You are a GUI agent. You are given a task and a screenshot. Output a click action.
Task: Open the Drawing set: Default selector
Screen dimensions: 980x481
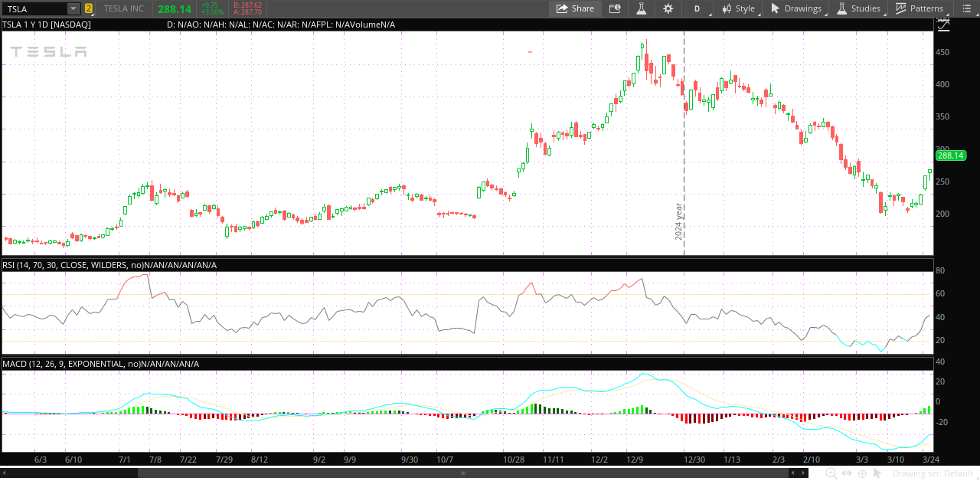point(935,473)
